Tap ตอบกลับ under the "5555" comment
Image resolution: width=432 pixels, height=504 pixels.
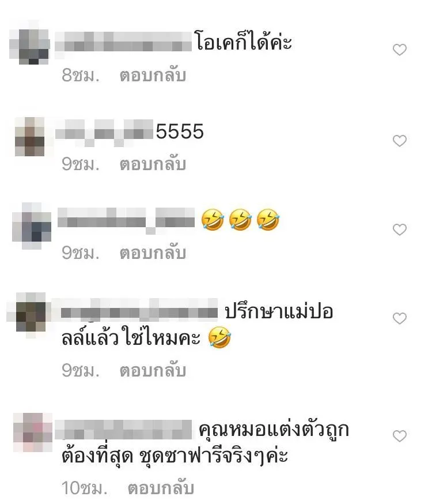(153, 164)
